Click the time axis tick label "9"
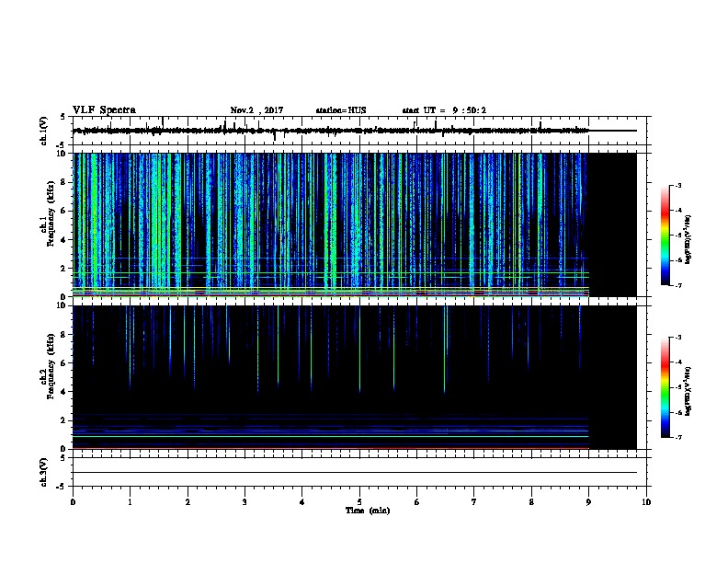 (588, 502)
